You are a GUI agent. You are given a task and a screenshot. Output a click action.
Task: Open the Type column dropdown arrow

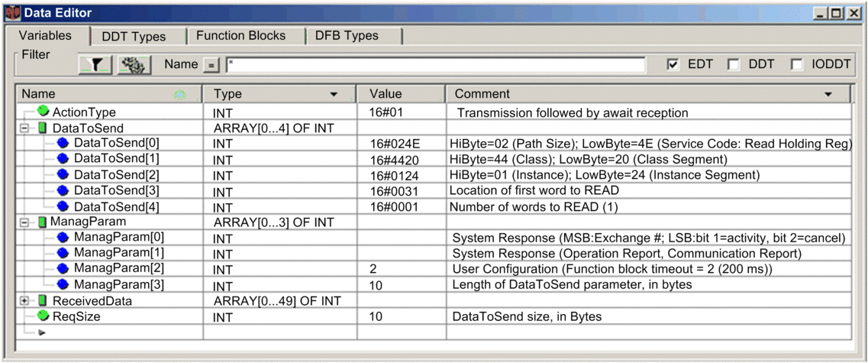point(333,95)
